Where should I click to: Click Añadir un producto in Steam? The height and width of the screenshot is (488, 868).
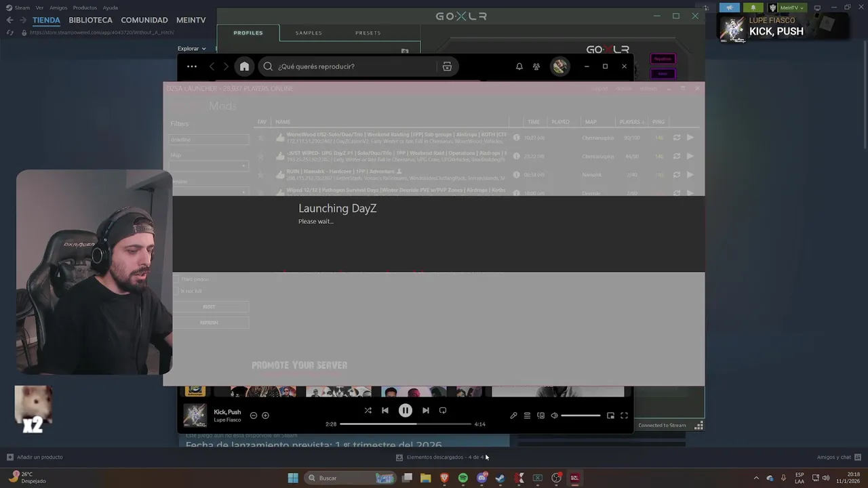[x=35, y=457]
